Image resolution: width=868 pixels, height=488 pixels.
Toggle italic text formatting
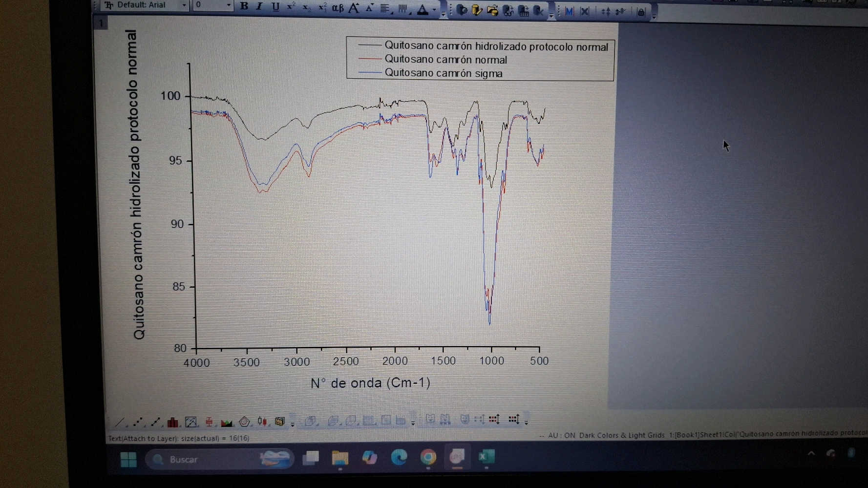tap(259, 6)
